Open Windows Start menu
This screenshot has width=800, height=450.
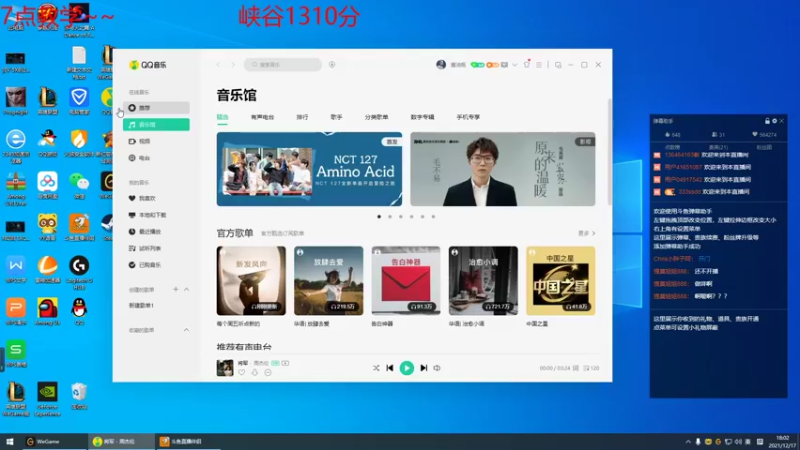tap(10, 441)
